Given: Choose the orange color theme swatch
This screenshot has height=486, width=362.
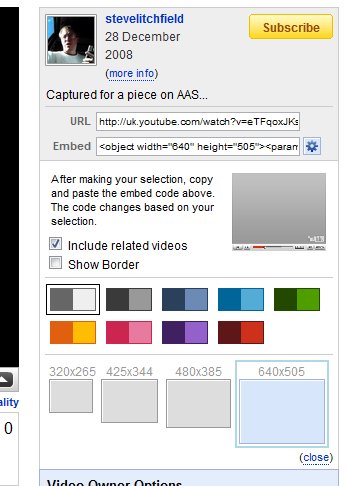Looking at the screenshot, I should click(x=73, y=332).
